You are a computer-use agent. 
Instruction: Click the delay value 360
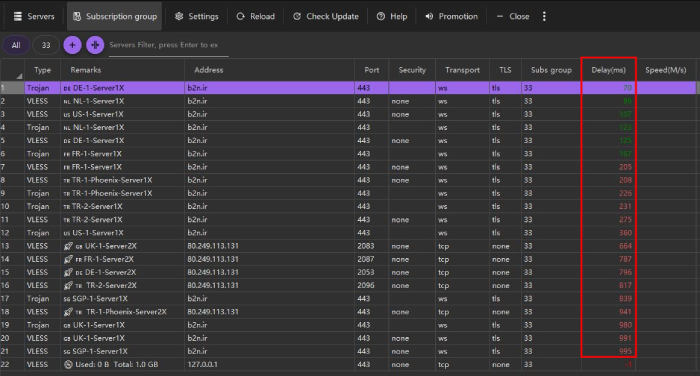pos(625,233)
